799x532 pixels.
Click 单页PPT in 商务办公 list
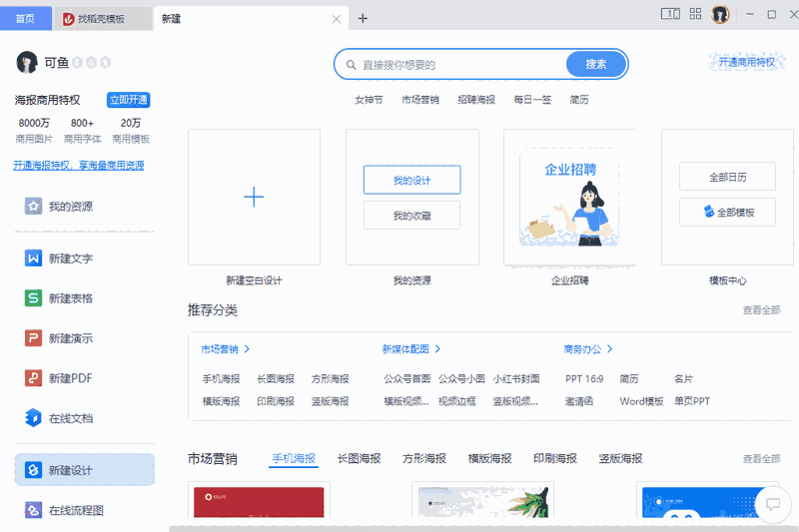tap(692, 401)
